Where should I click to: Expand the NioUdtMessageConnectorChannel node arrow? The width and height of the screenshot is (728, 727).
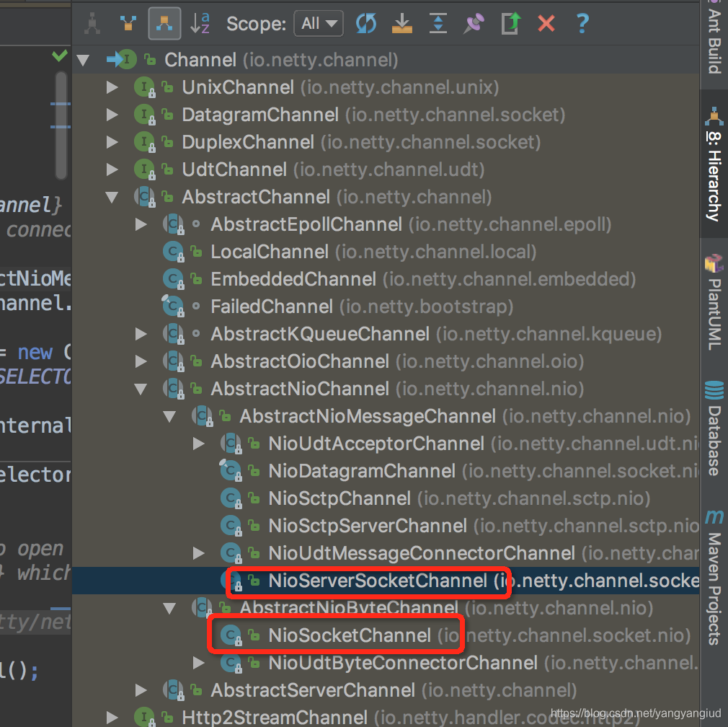199,553
